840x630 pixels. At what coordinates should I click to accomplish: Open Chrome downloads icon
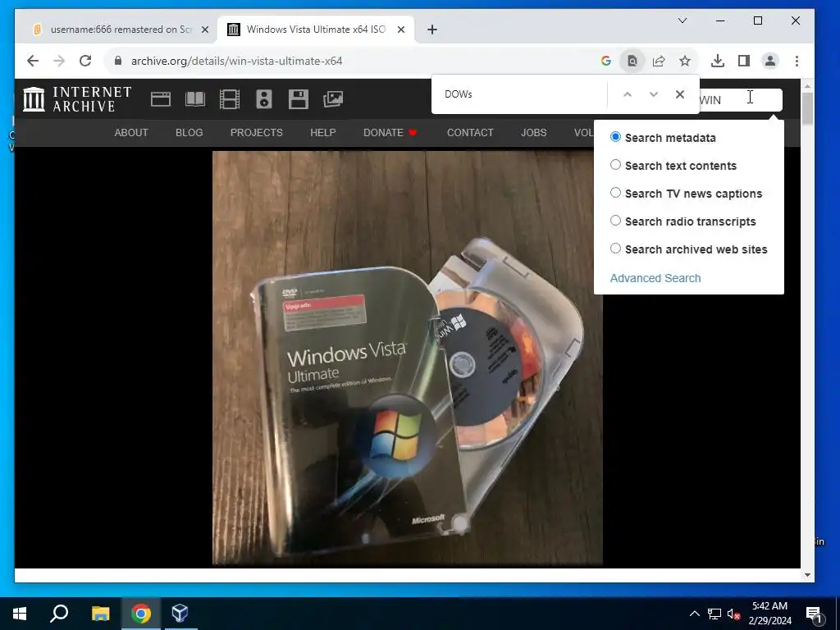(717, 61)
